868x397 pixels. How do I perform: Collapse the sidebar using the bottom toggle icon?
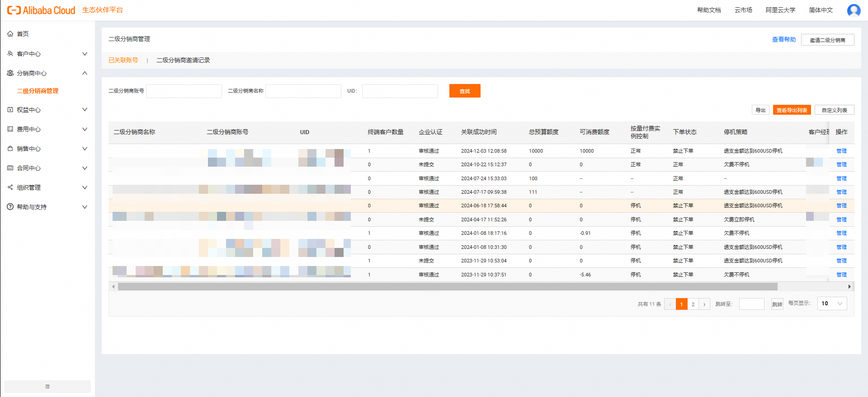click(47, 387)
